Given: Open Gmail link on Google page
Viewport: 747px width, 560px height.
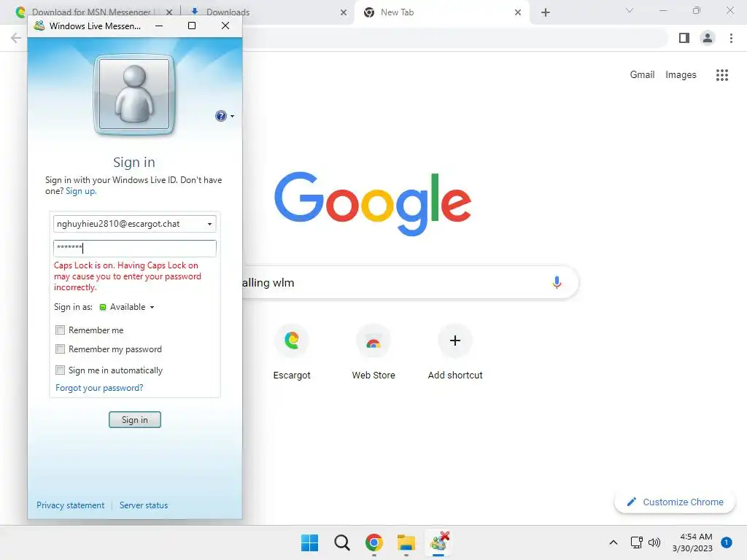Looking at the screenshot, I should coord(642,75).
